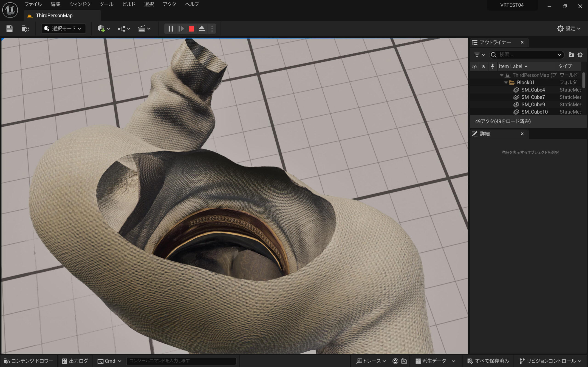This screenshot has height=367, width=588.
Task: Open the cinematics clapperboard menu
Action: click(x=144, y=29)
